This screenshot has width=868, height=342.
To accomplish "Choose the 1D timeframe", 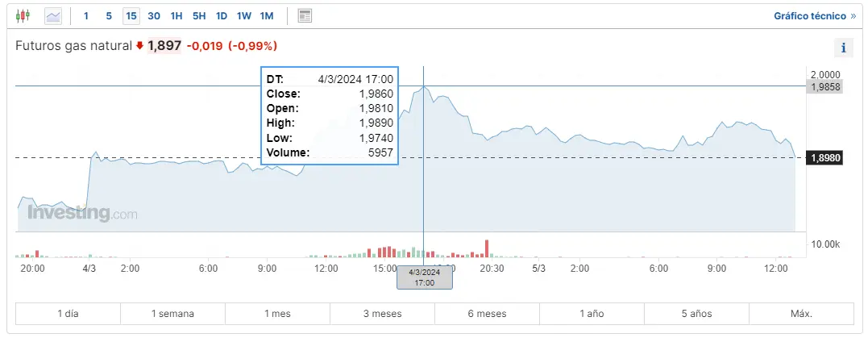I will (222, 15).
